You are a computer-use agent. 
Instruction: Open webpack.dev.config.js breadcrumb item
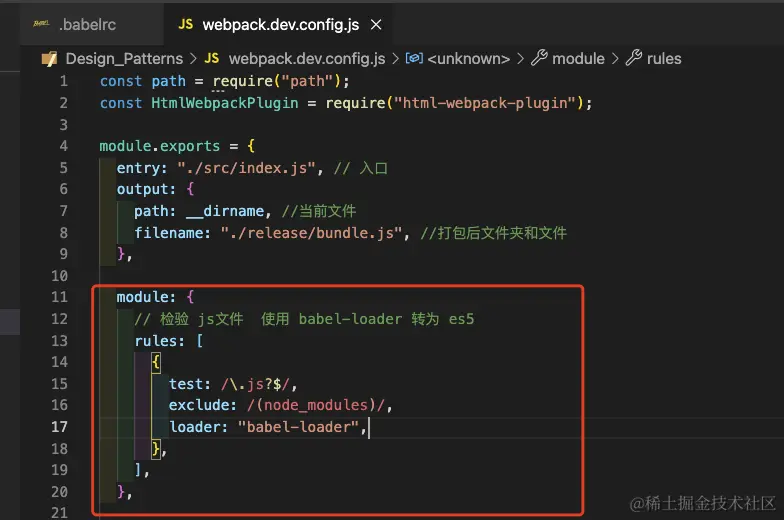tap(307, 58)
